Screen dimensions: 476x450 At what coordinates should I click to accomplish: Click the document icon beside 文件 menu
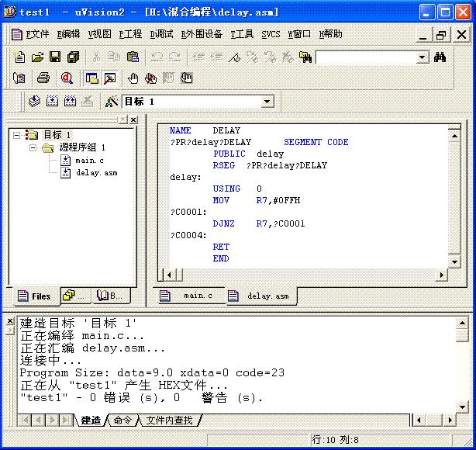(17, 34)
